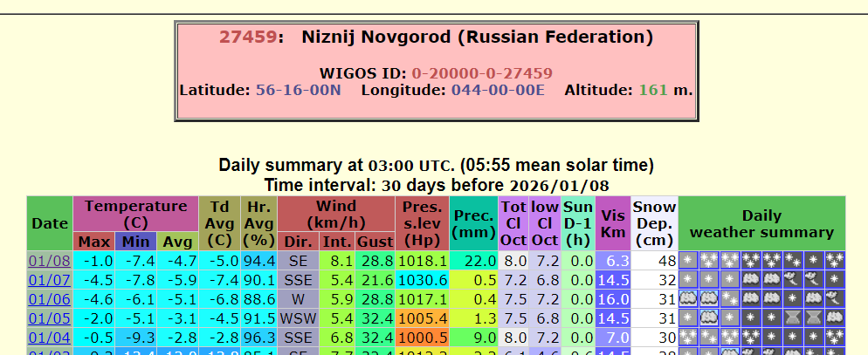Screen dimensions: 868x355
Task: Click the two-snowflake icon in the 01/06 row
Action: click(730, 298)
